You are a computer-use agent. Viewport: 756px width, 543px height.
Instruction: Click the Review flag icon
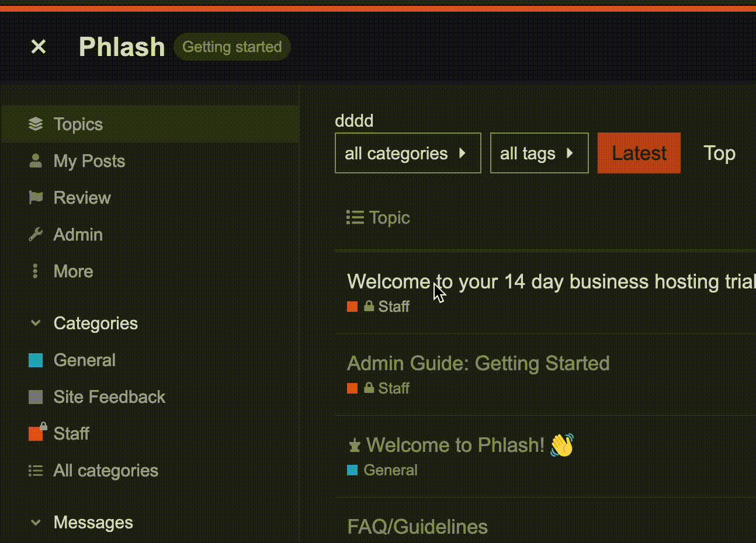pyautogui.click(x=36, y=197)
